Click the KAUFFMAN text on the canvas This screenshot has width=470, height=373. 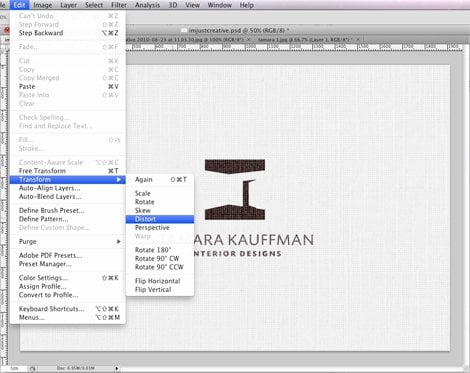(x=271, y=240)
